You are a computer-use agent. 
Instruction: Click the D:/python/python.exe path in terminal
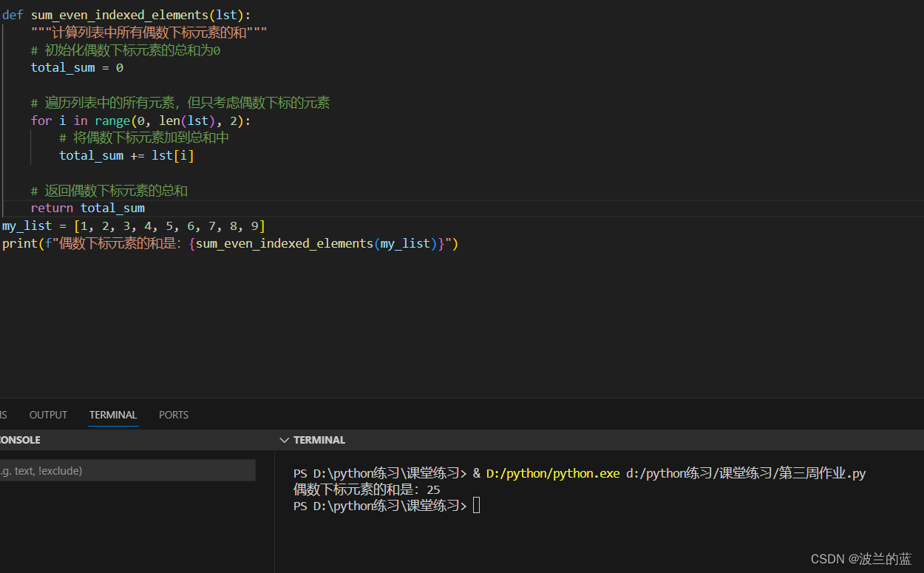point(553,473)
